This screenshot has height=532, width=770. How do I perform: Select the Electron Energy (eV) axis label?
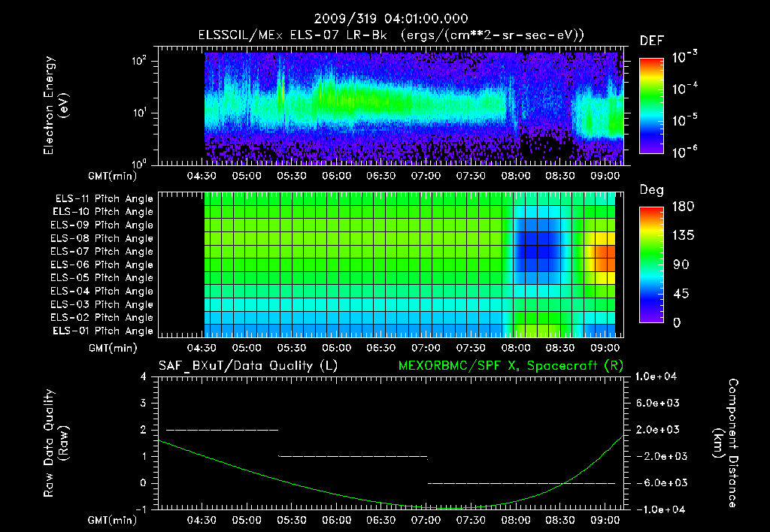click(56, 105)
